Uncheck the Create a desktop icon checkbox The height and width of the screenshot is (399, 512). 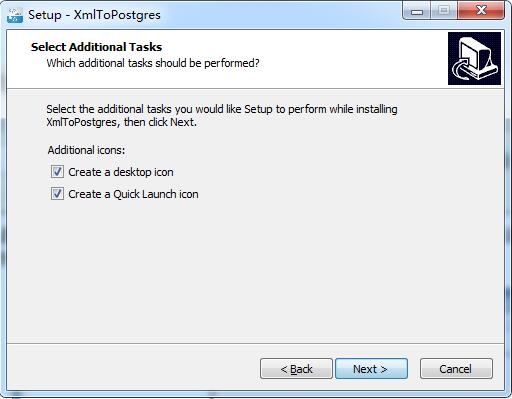[57, 172]
